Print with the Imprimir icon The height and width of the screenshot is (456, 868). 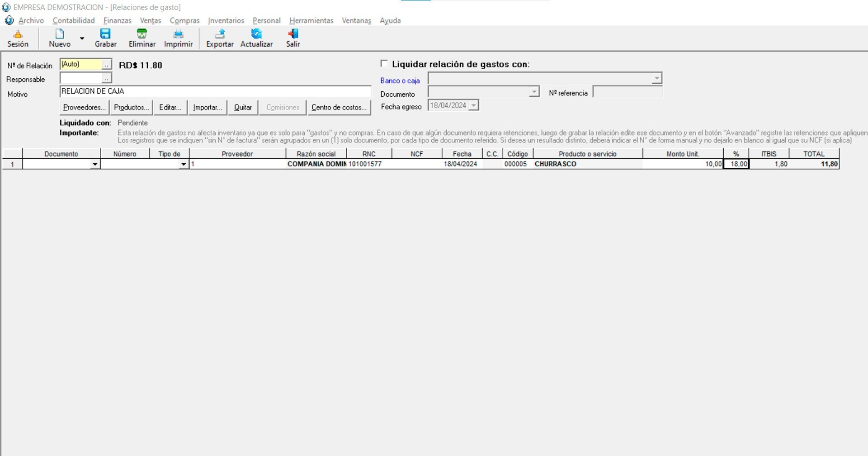(178, 34)
